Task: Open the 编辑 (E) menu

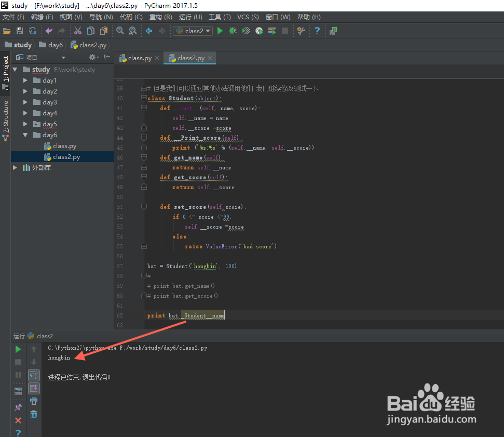Action: 42,17
